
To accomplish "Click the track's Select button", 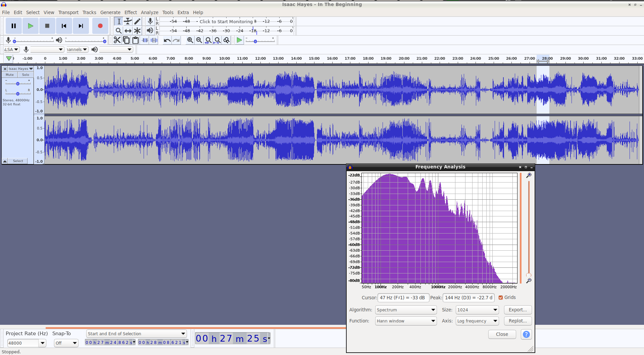I will pyautogui.click(x=18, y=161).
